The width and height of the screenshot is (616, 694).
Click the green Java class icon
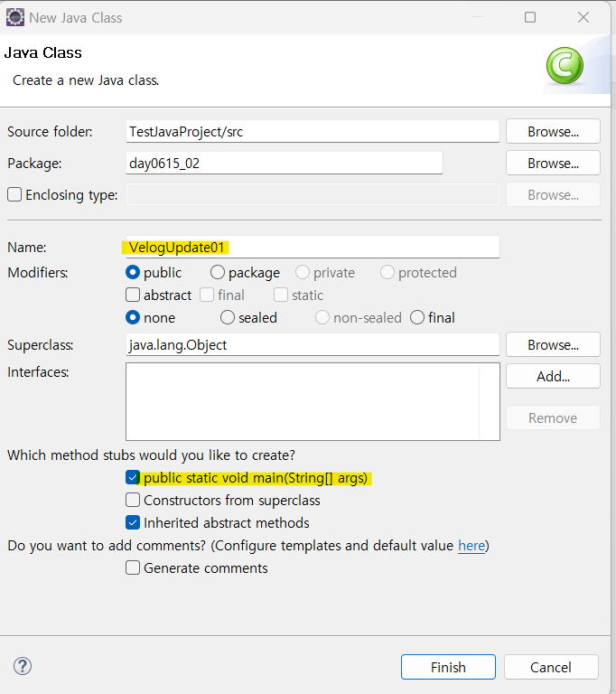(564, 66)
